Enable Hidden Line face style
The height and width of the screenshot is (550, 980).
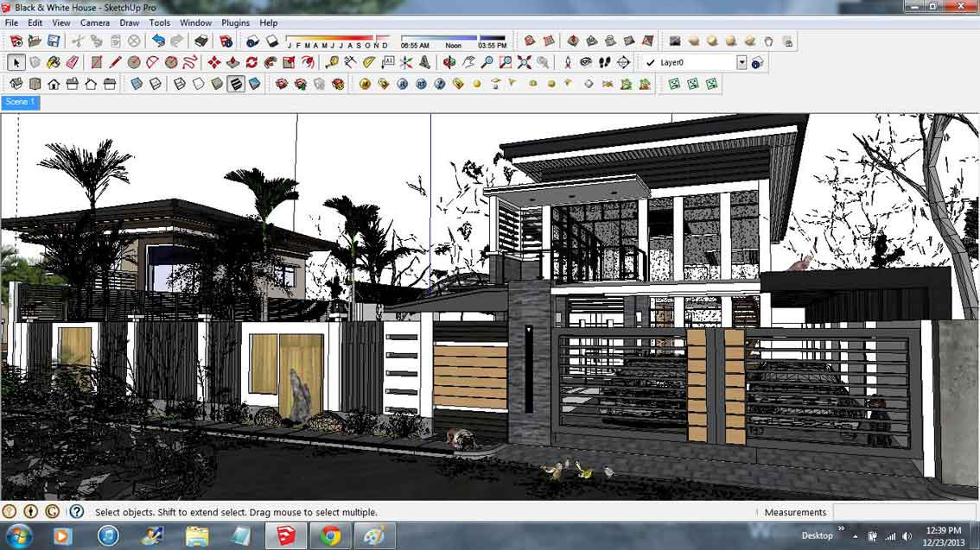point(198,84)
